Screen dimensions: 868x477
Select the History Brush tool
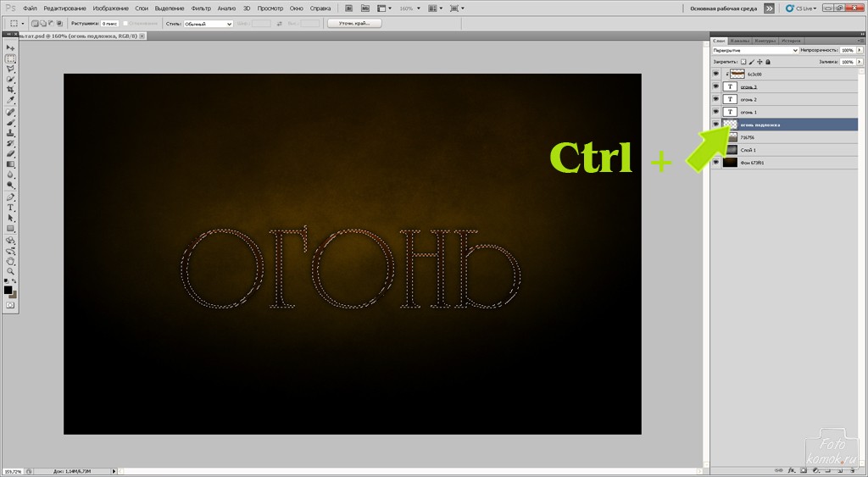click(x=10, y=144)
